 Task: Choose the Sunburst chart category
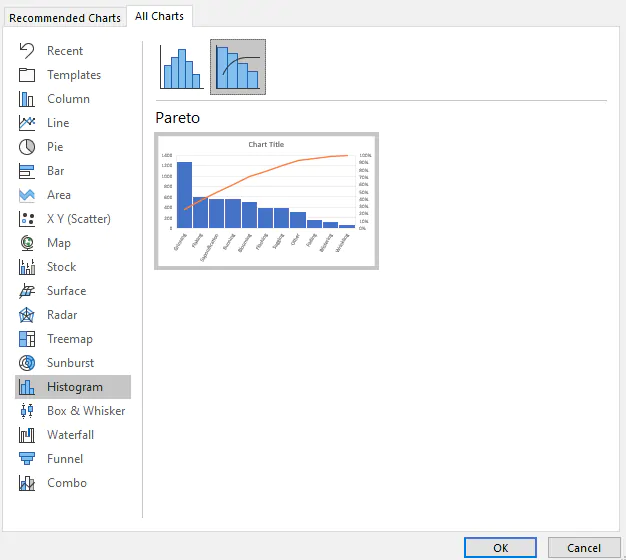[x=69, y=363]
